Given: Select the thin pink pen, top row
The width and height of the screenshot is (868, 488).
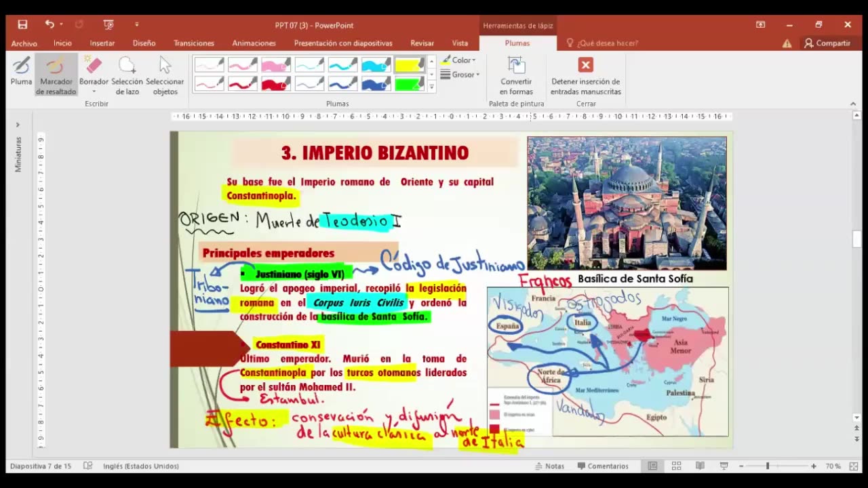Looking at the screenshot, I should pyautogui.click(x=209, y=64).
